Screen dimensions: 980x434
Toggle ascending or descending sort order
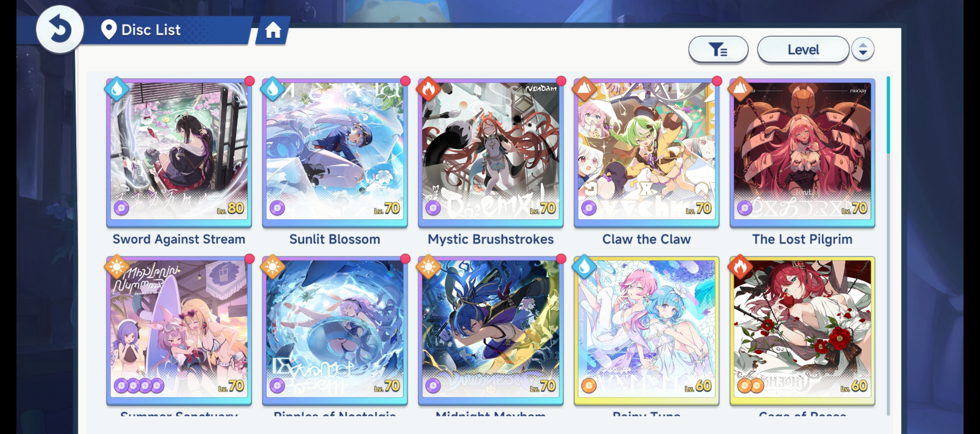(x=863, y=49)
